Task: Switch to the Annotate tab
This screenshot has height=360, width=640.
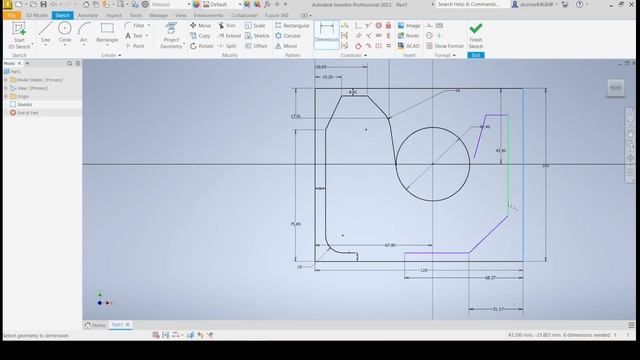Action: tap(88, 16)
